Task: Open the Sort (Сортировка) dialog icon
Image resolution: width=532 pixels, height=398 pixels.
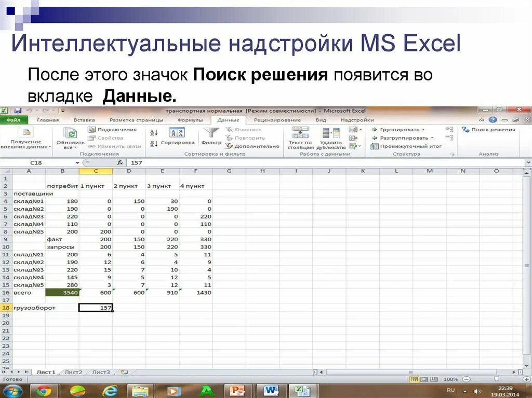Action: pyautogui.click(x=177, y=132)
